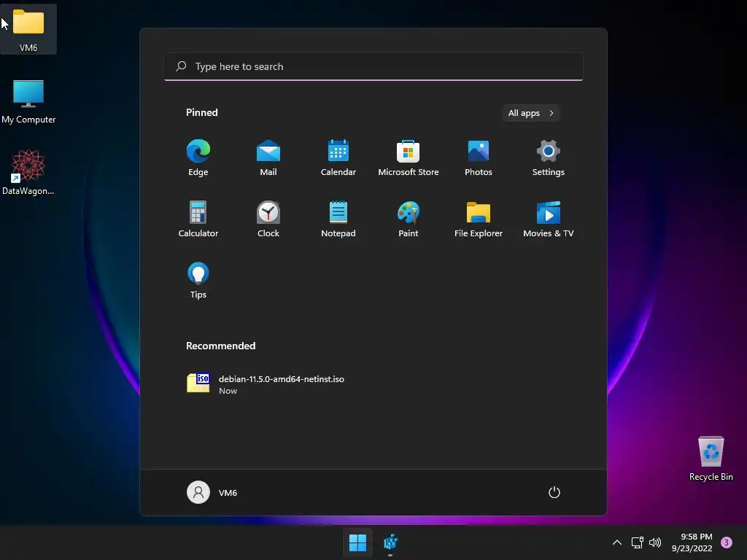The width and height of the screenshot is (747, 560).
Task: Select the VM6 folder on desktop
Action: click(28, 29)
